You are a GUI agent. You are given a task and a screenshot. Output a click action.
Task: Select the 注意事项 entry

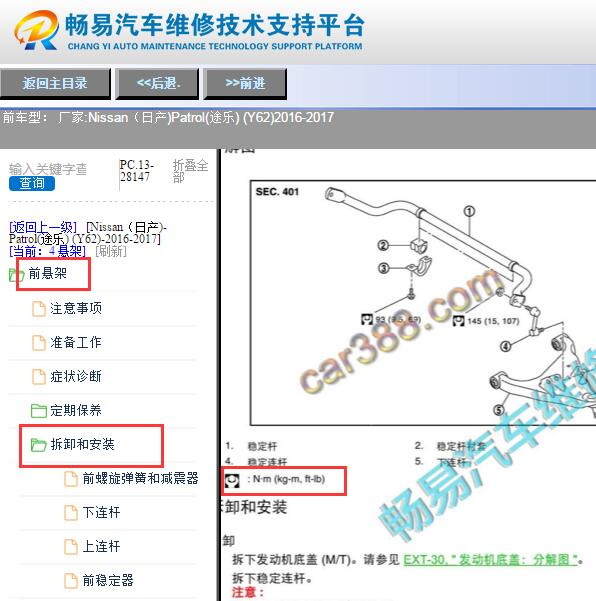[x=76, y=308]
